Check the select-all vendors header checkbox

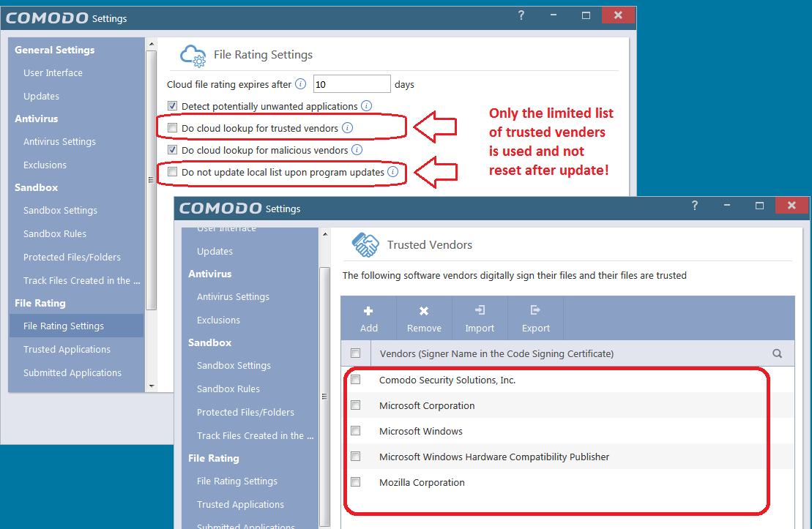[355, 353]
